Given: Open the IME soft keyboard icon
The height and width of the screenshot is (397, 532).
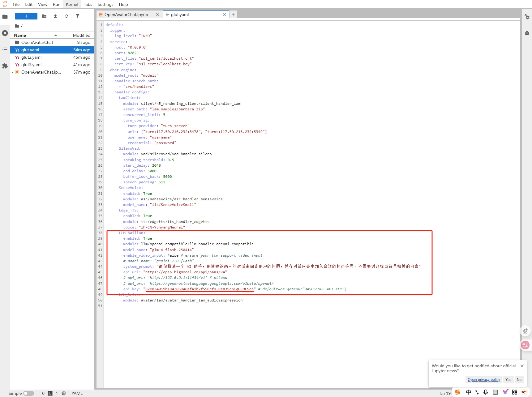Looking at the screenshot, I should 496,392.
